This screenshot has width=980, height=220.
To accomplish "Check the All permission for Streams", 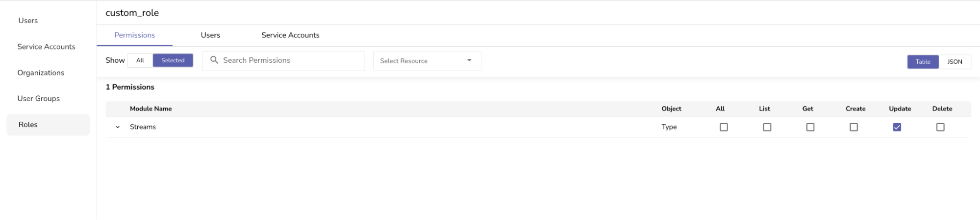I will click(x=724, y=127).
